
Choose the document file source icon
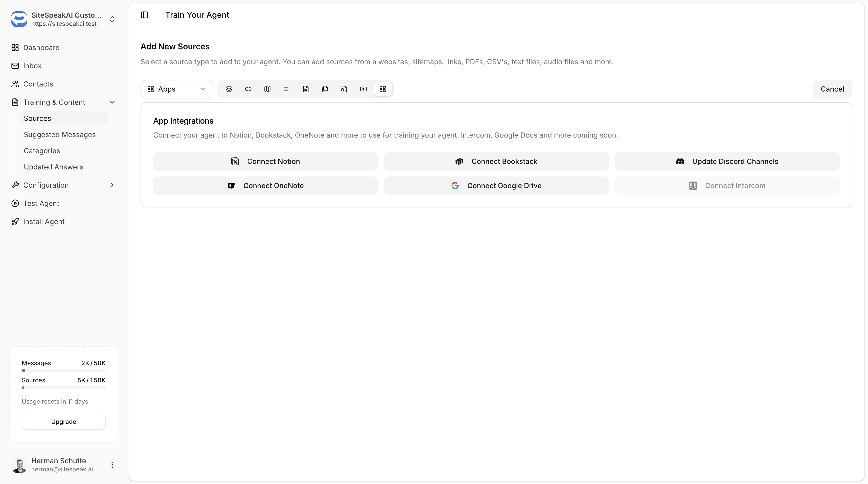point(306,89)
